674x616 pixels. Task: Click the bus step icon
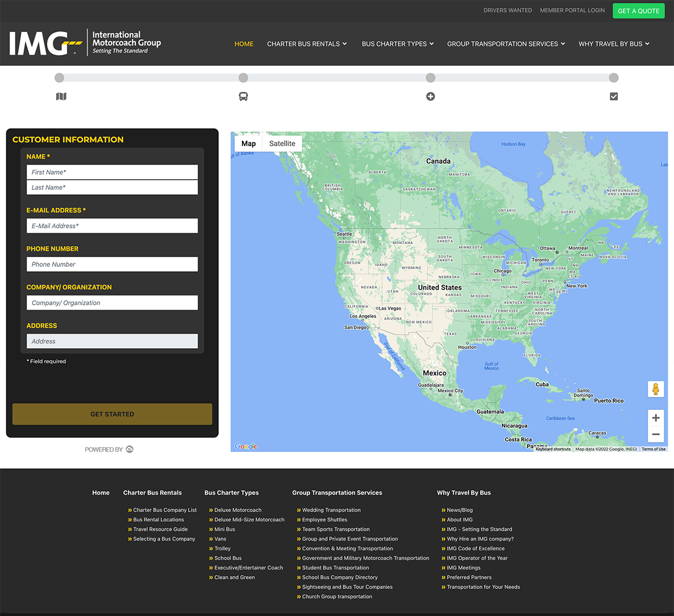(x=243, y=97)
